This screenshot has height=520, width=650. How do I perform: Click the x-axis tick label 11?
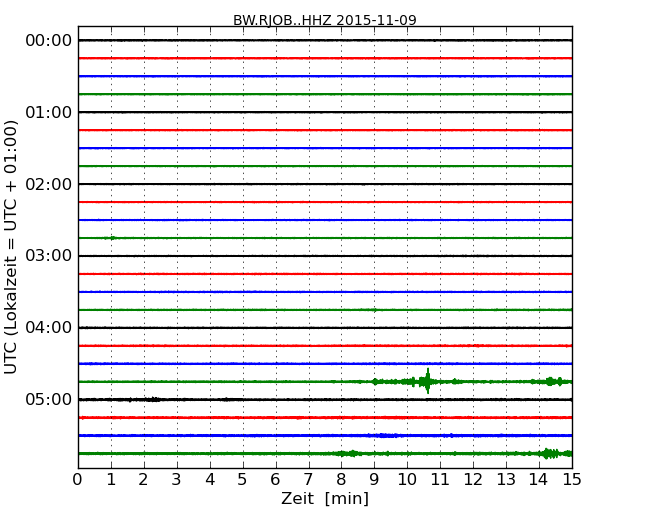click(x=440, y=480)
